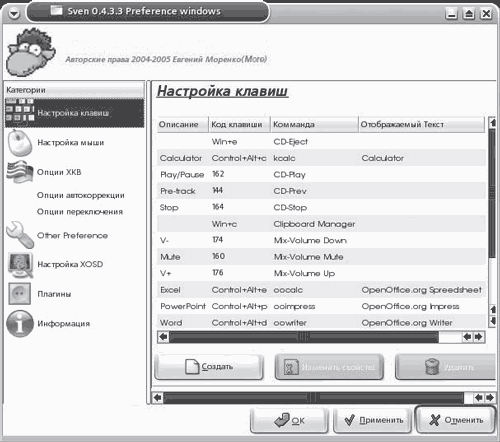The width and height of the screenshot is (500, 442).
Task: Open the window menu arrow in title bar
Action: pyautogui.click(x=14, y=13)
